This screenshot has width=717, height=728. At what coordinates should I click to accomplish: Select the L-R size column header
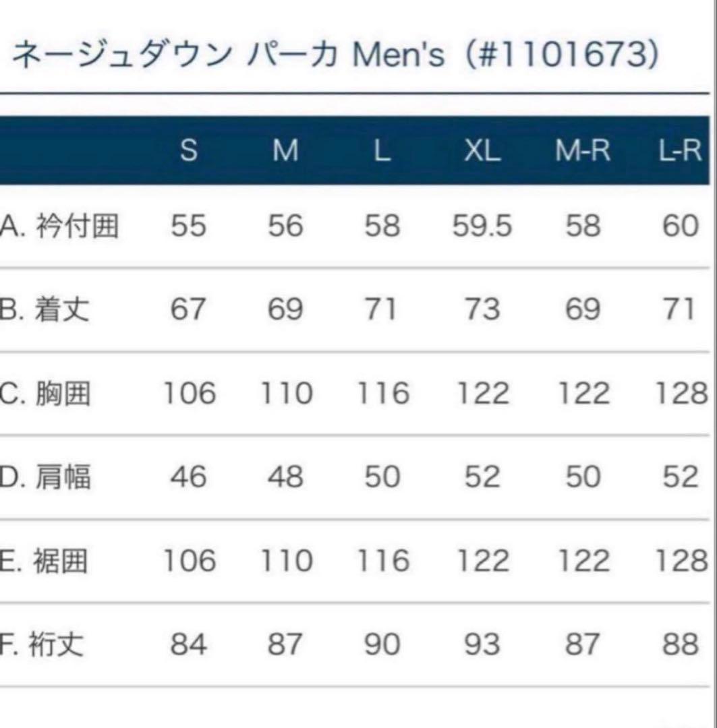(x=679, y=152)
